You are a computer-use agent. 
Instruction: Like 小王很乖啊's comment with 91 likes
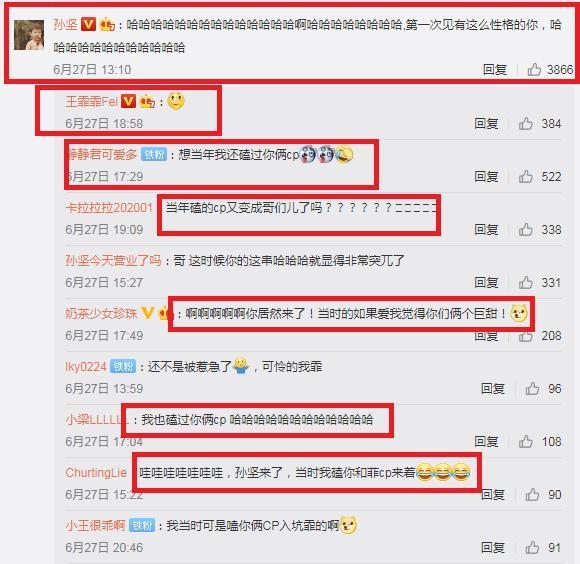[532, 548]
